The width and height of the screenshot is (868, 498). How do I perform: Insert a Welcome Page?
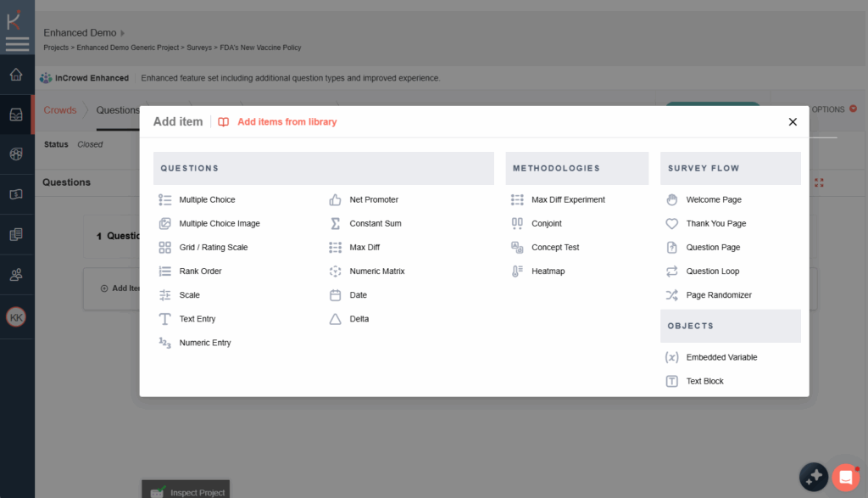pos(713,200)
